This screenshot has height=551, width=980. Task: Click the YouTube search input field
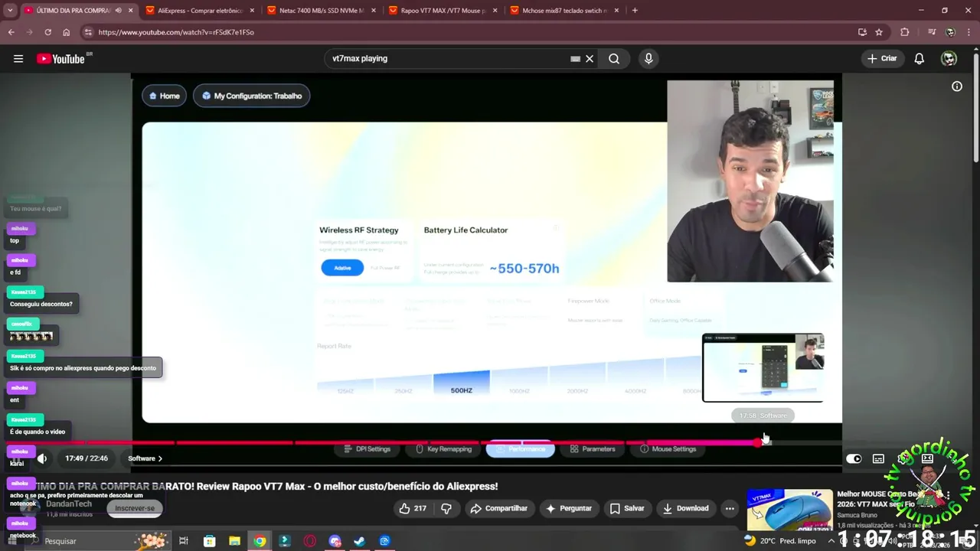tap(448, 59)
